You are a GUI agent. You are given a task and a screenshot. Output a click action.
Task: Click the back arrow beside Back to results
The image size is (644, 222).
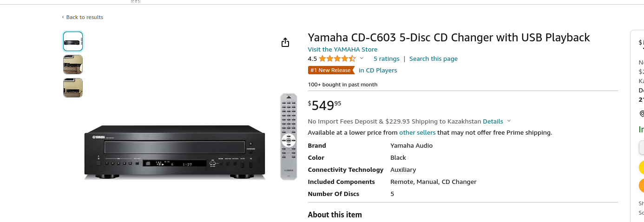[x=63, y=17]
